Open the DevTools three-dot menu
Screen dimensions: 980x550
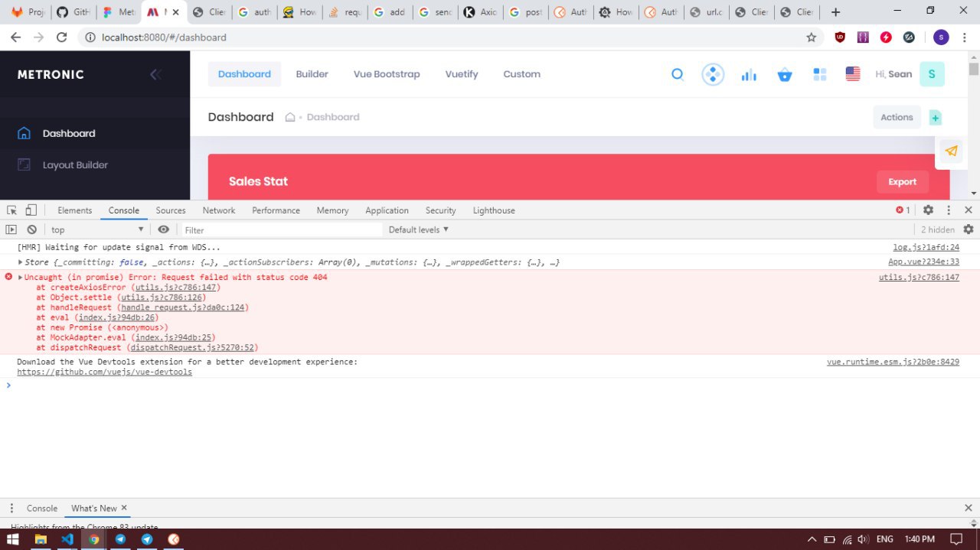point(949,210)
